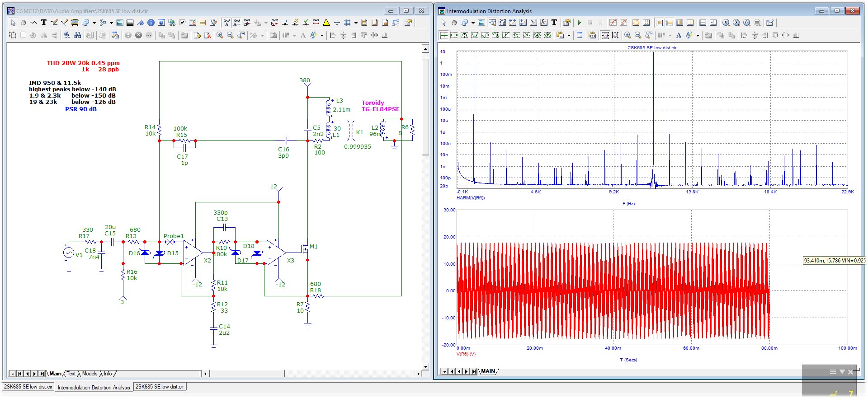The image size is (868, 398).
Task: Click Go To Y icon in analysis toolbar
Action: [736, 23]
